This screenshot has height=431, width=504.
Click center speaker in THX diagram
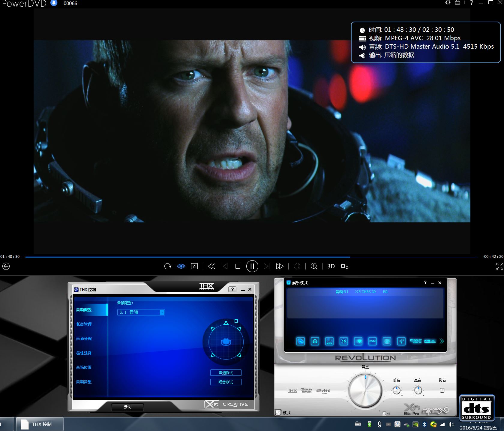pyautogui.click(x=226, y=323)
